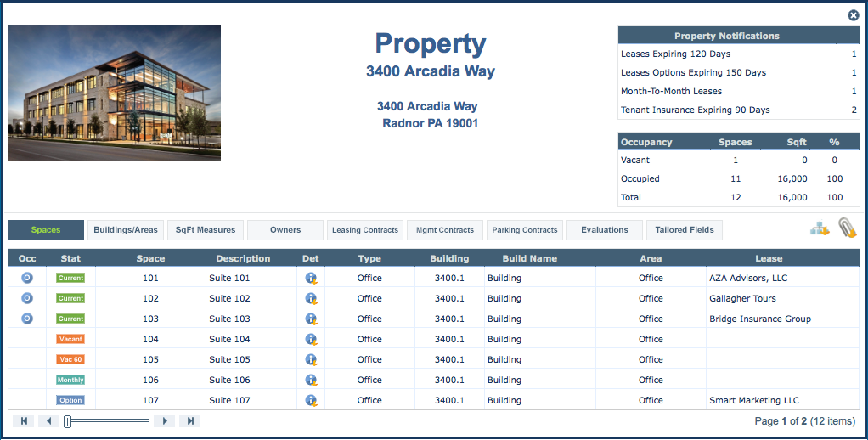868x440 pixels.
Task: Open detail info icon for Suite 104
Action: [x=311, y=339]
